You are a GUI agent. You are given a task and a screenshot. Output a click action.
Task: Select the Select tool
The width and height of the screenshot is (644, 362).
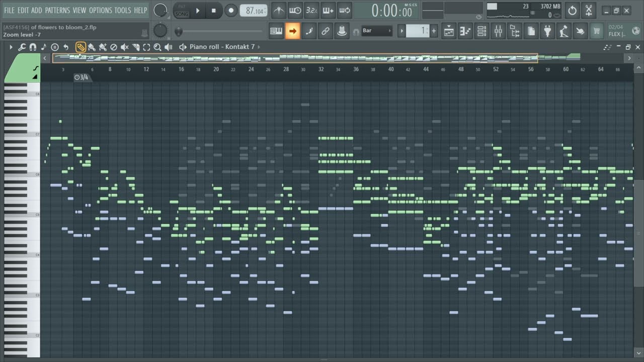coord(146,47)
